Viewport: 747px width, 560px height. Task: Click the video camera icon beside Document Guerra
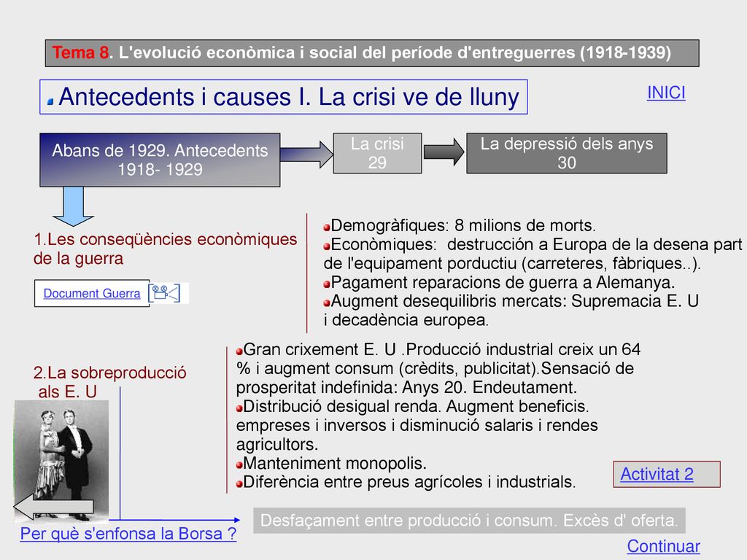165,293
